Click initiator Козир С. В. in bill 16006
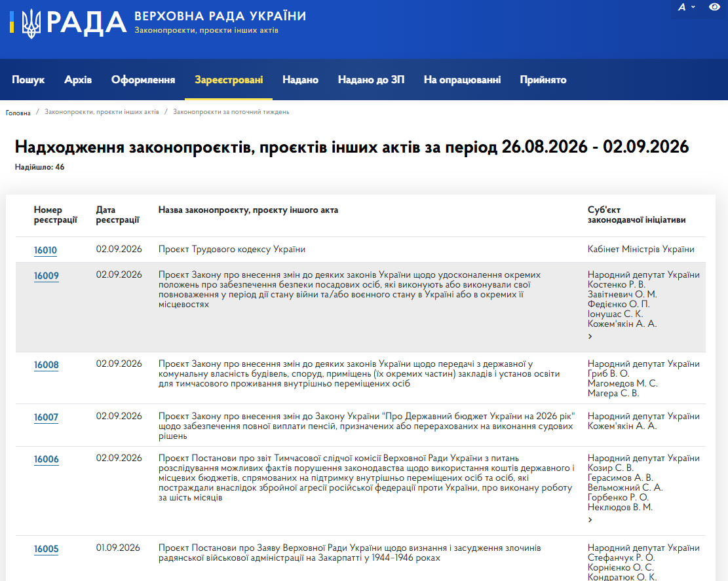 pyautogui.click(x=611, y=468)
